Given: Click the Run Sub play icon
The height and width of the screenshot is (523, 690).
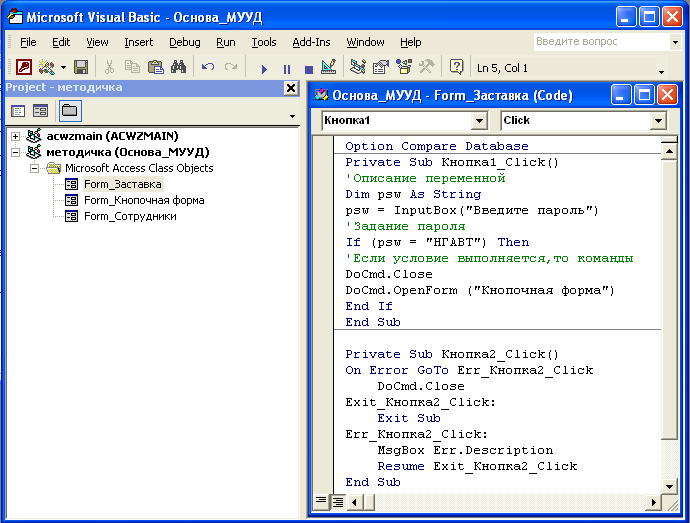Looking at the screenshot, I should pos(264,69).
